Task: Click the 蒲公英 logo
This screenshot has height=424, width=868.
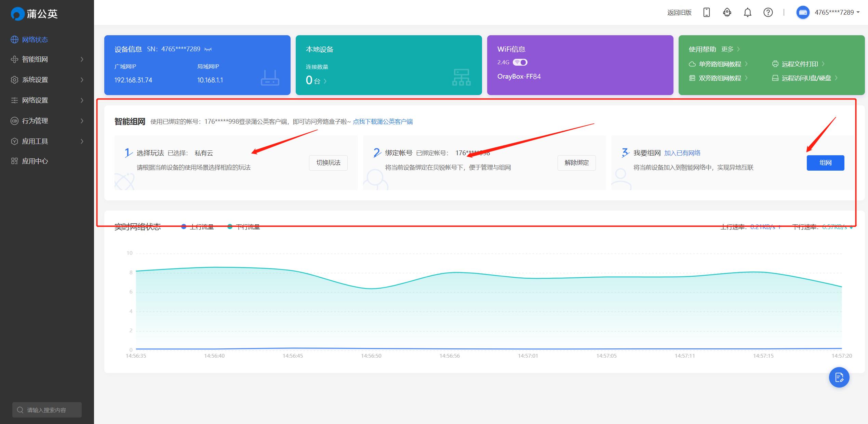Action: point(34,14)
